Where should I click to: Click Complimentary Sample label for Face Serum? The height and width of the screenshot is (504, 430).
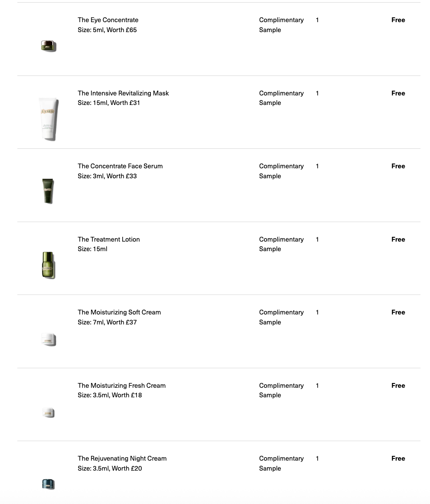tap(281, 171)
